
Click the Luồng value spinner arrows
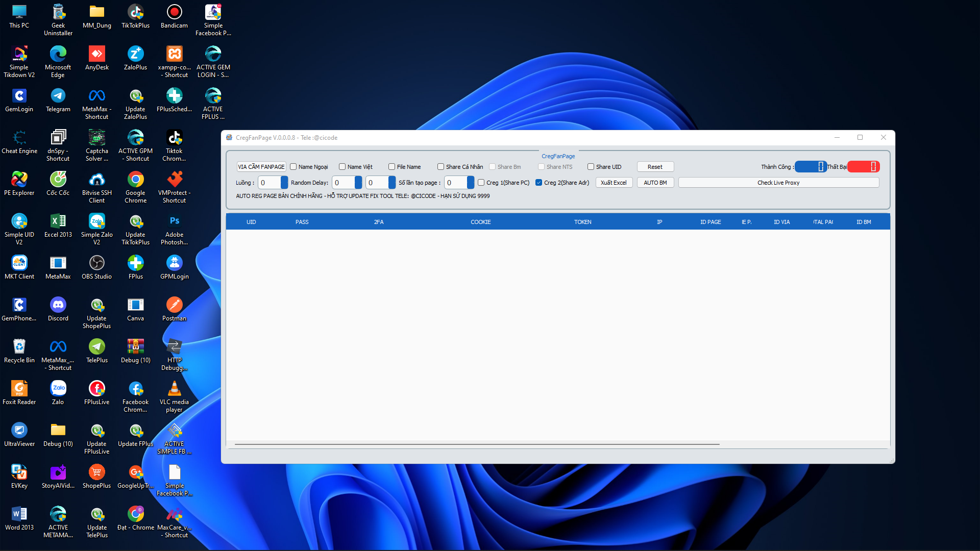tap(284, 183)
